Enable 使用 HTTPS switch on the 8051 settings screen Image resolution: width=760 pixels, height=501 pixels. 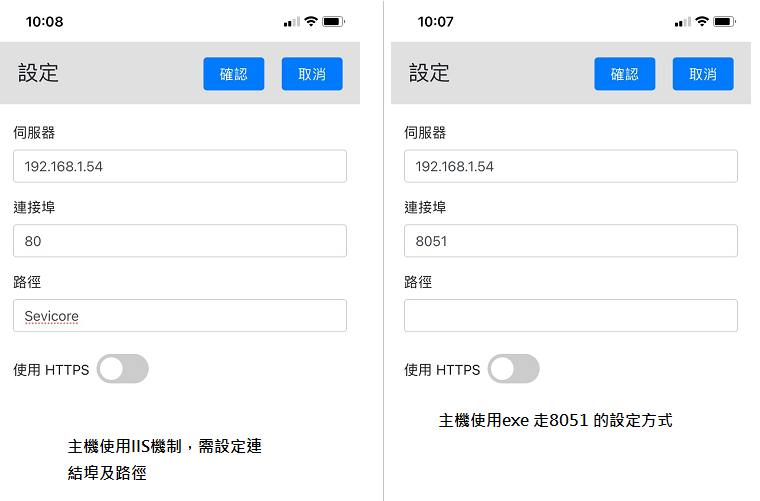(514, 369)
